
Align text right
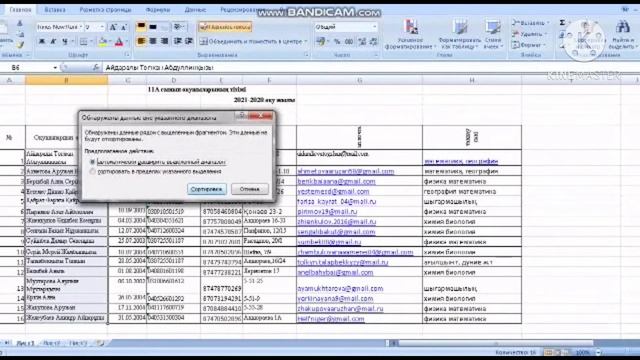(x=164, y=41)
